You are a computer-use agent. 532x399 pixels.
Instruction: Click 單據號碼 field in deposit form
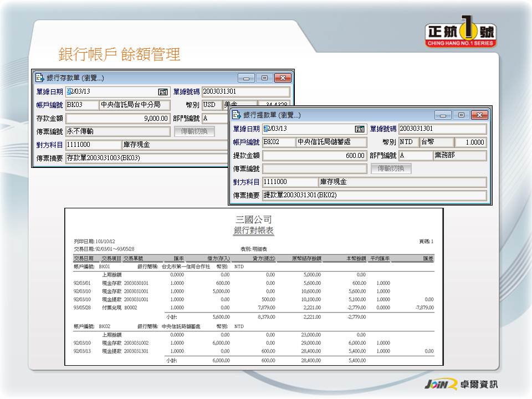(x=245, y=92)
